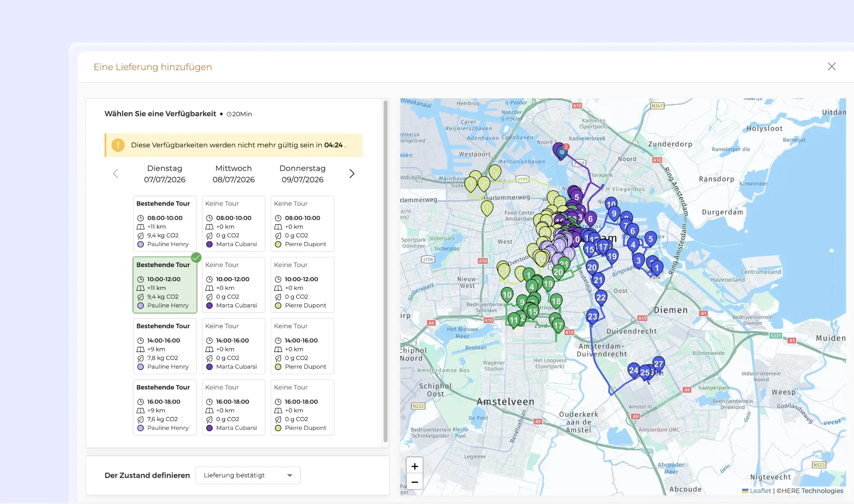Click blue map marker 21

click(598, 280)
